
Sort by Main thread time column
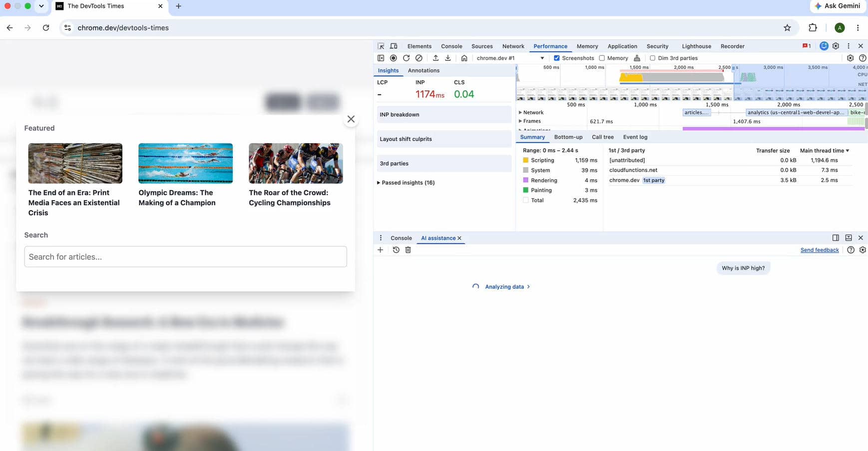pos(824,150)
